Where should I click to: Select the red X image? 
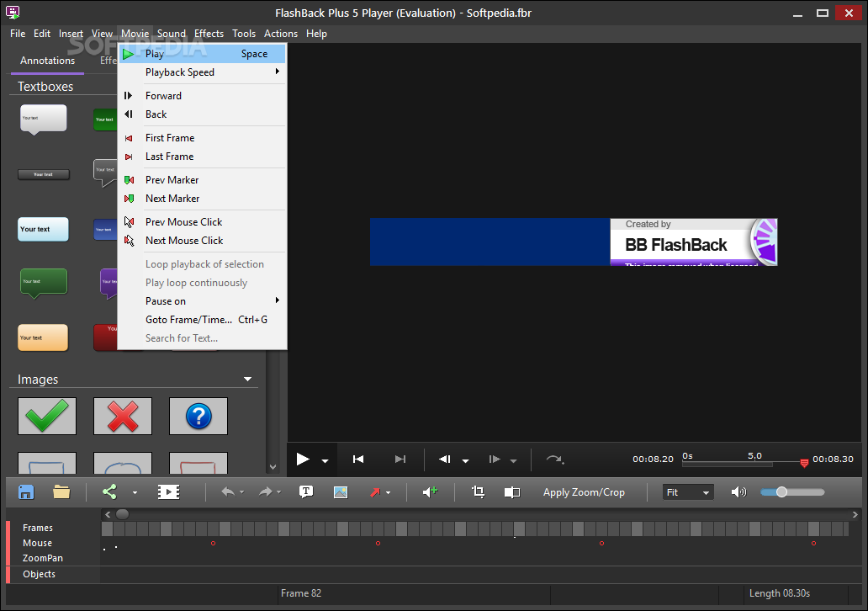122,416
